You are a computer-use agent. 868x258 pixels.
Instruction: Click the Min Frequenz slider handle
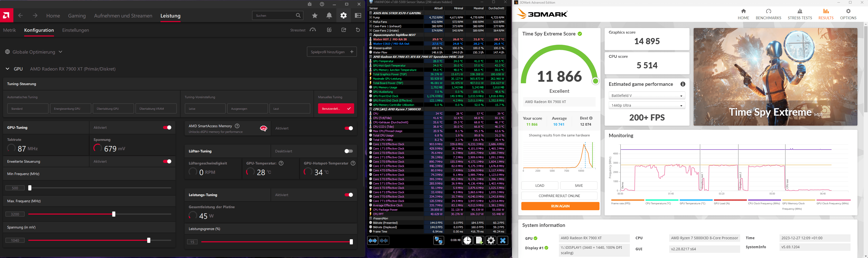click(30, 188)
